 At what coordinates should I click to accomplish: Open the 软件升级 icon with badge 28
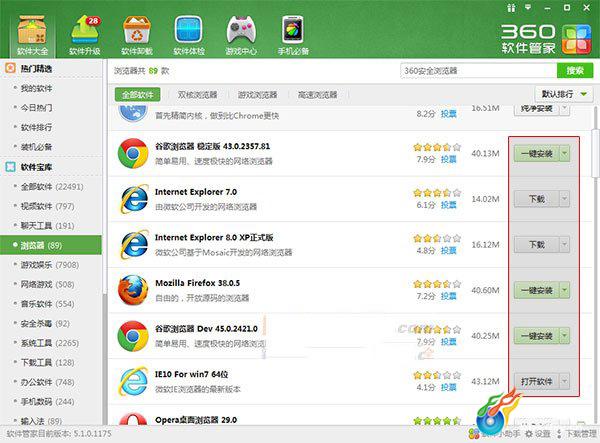85,36
